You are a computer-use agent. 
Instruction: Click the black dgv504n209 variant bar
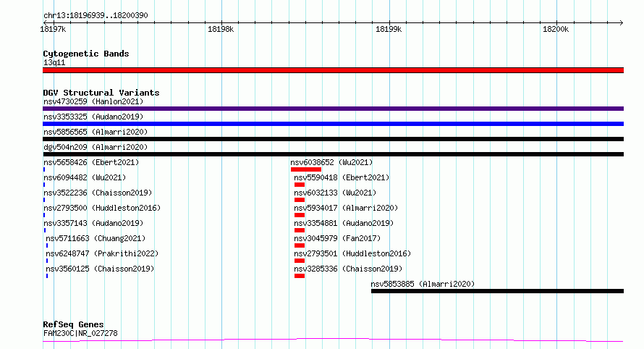tap(333, 154)
